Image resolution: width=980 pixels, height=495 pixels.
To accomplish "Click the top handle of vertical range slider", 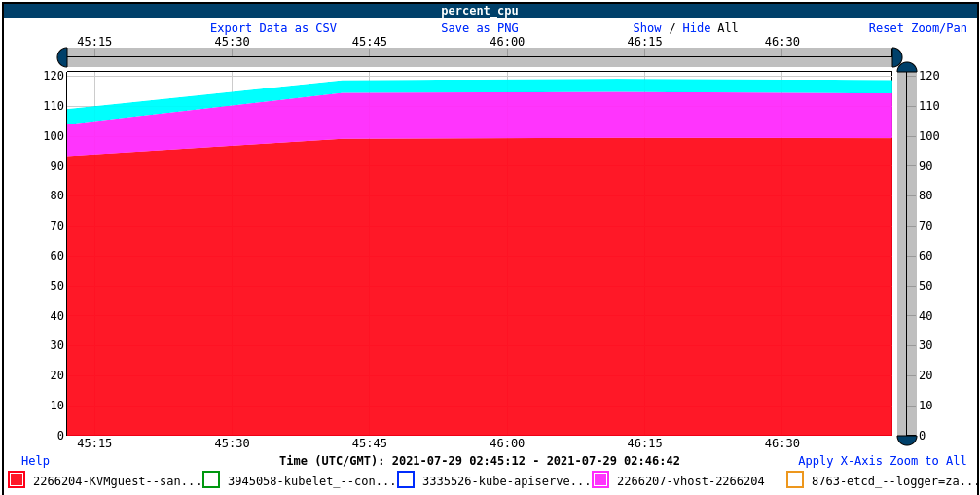I will coord(907,67).
